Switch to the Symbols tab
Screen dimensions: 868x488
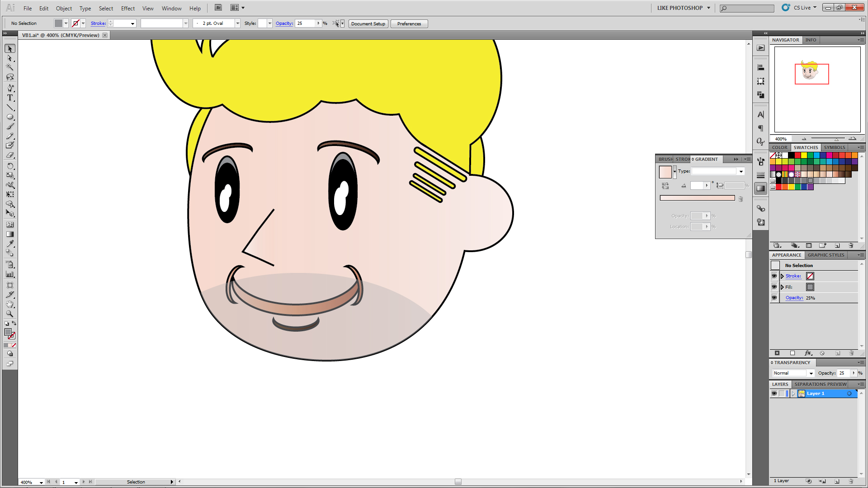[834, 147]
